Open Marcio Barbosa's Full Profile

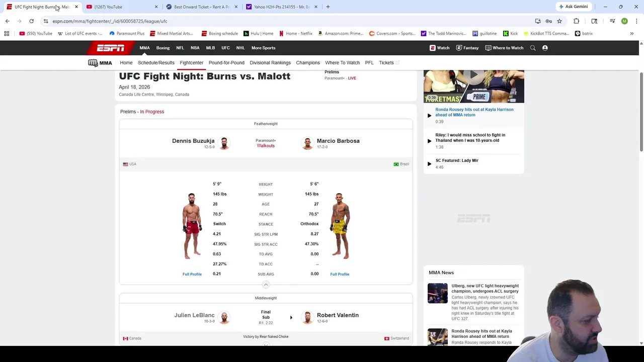[340, 274]
